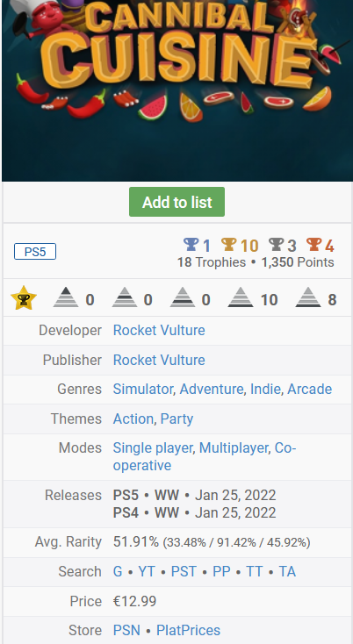Search on YouTube via YT link

[147, 572]
